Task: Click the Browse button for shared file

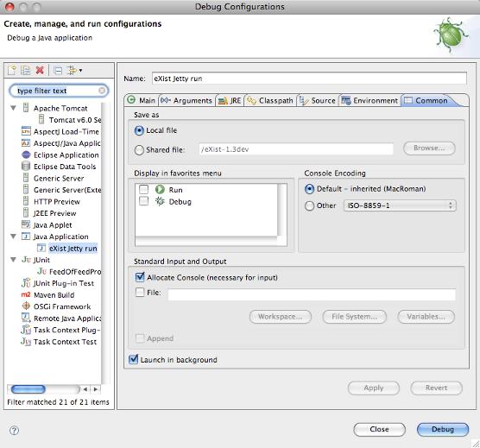Action: pos(429,148)
